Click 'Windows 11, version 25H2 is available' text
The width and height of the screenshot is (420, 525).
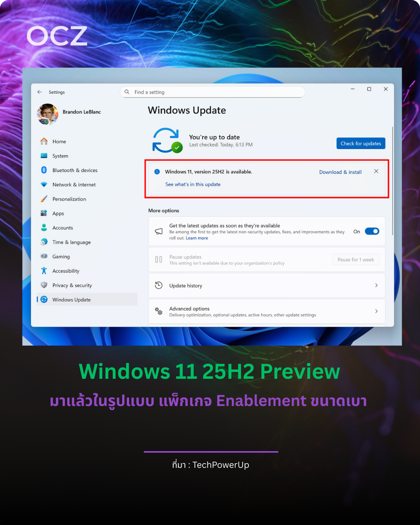click(208, 171)
